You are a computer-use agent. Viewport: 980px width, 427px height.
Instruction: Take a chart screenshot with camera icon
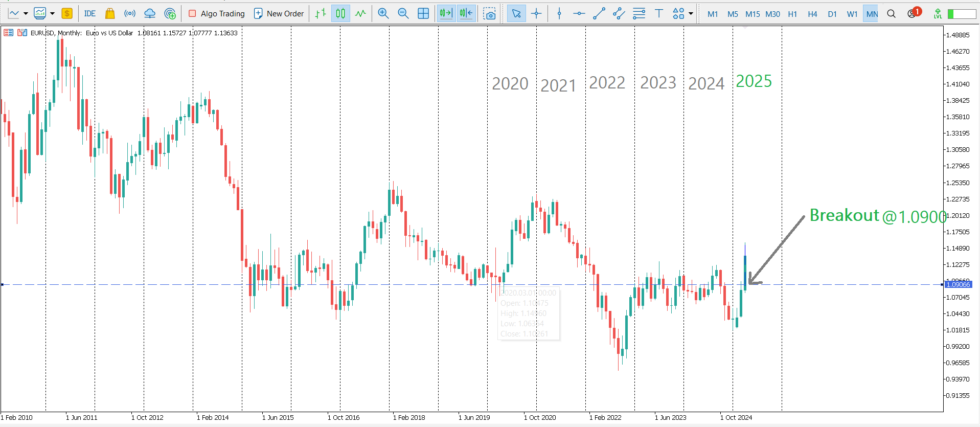pos(489,14)
